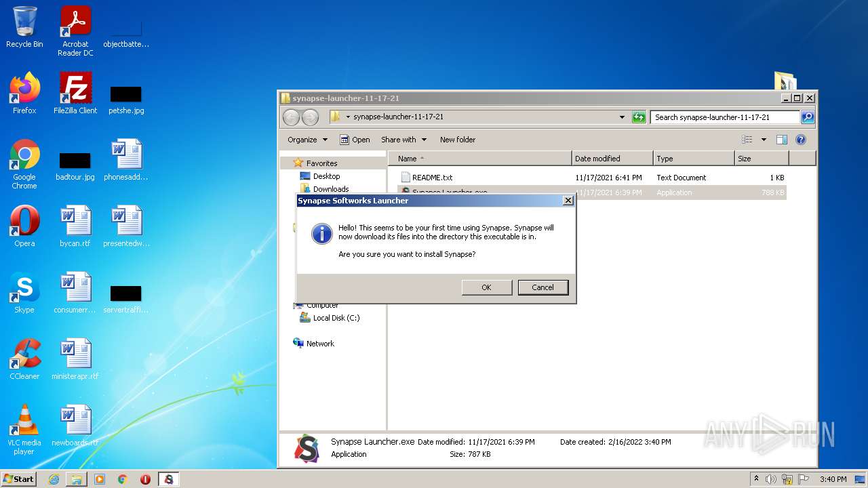868x488 pixels.
Task: Open FileZilla Client shortcut
Action: [75, 94]
